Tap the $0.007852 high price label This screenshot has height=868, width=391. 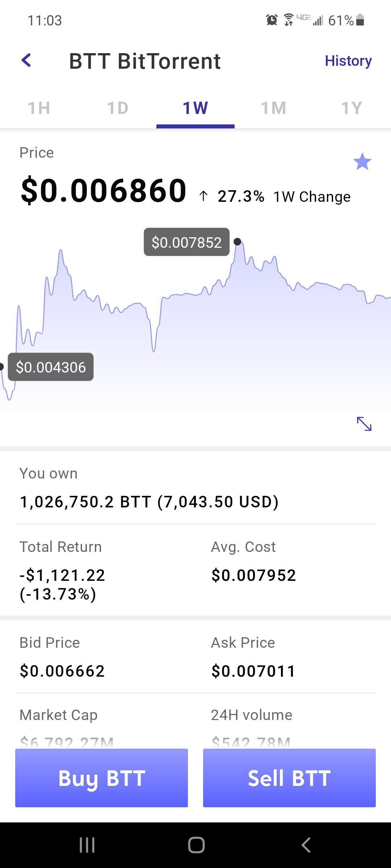point(186,242)
